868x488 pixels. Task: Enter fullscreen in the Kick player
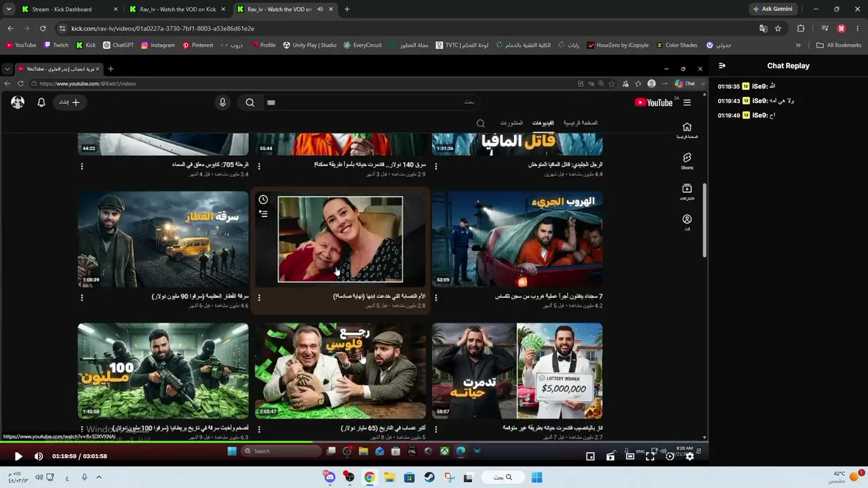pos(650,456)
